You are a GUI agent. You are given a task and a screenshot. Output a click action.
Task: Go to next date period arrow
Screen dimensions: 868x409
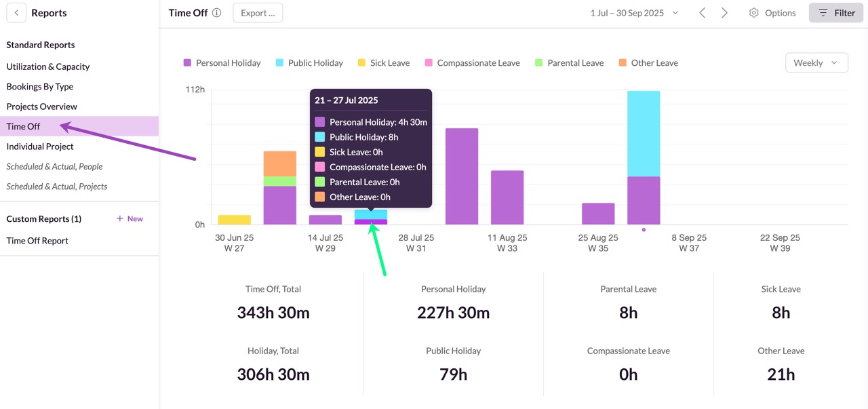pyautogui.click(x=724, y=13)
